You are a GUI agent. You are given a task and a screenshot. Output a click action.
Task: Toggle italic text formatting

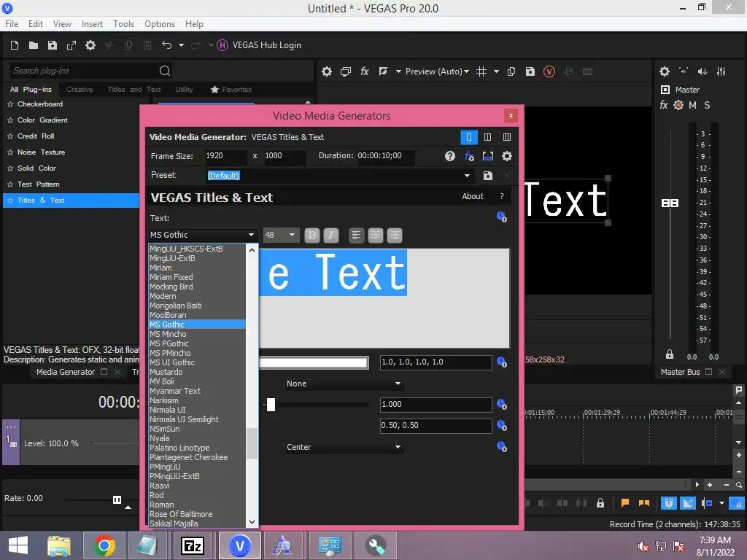click(331, 236)
